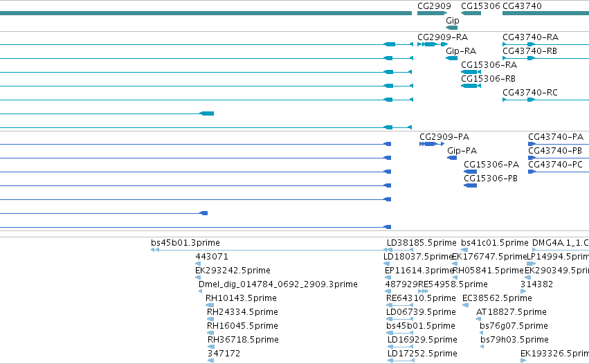This screenshot has width=589, height=364.
Task: Pick the RE54958.5prime EST label
Action: [x=453, y=284]
